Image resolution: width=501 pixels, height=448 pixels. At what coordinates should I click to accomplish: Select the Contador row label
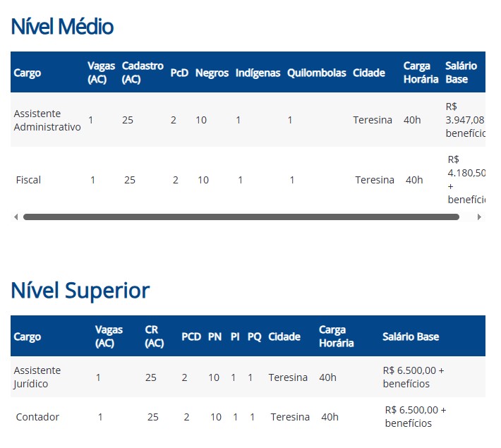click(x=37, y=417)
